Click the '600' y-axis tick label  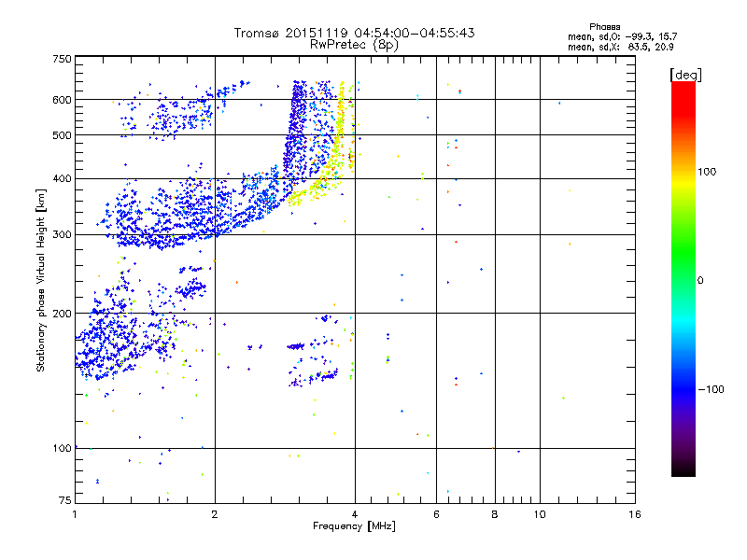tap(62, 100)
